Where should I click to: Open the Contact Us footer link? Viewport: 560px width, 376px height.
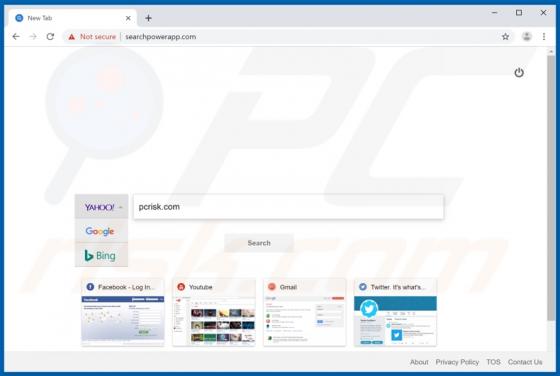click(525, 362)
